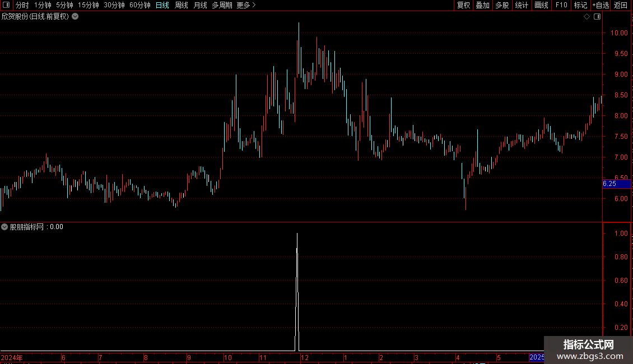Click the 返回 back button
Image resolution: width=633 pixels, height=364 pixels.
(x=621, y=5)
